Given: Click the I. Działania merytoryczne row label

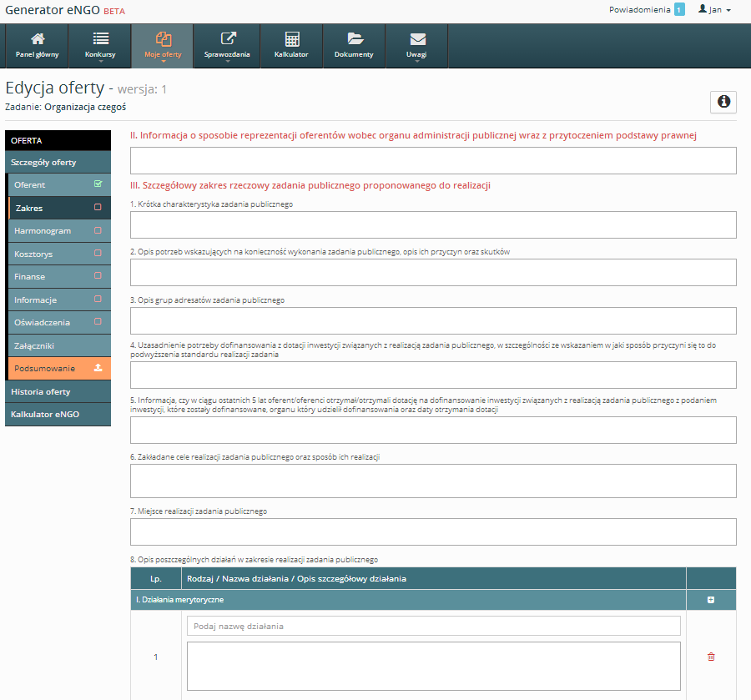Looking at the screenshot, I should coord(179,599).
